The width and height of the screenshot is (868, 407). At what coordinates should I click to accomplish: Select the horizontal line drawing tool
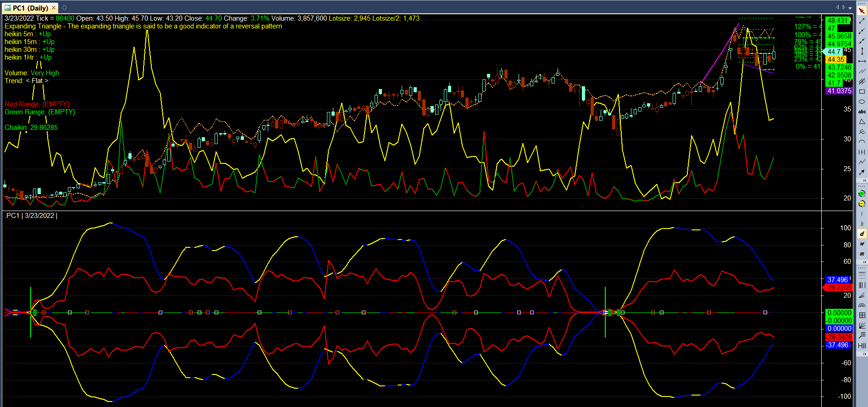click(x=862, y=61)
